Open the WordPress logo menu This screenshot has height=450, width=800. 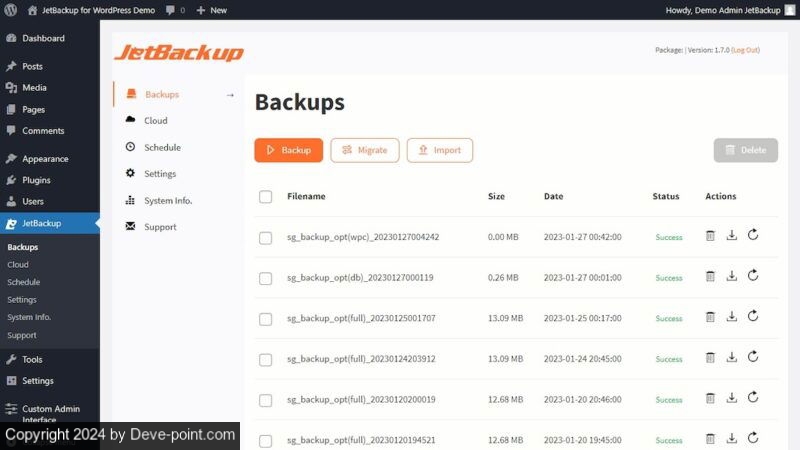(x=10, y=10)
